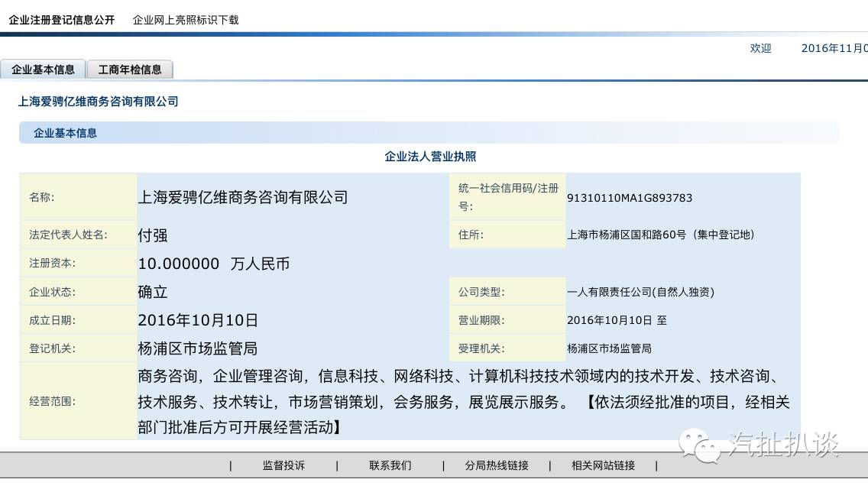Open the 企业注册登记信息公开 menu item
The height and width of the screenshot is (489, 868).
[x=61, y=20]
